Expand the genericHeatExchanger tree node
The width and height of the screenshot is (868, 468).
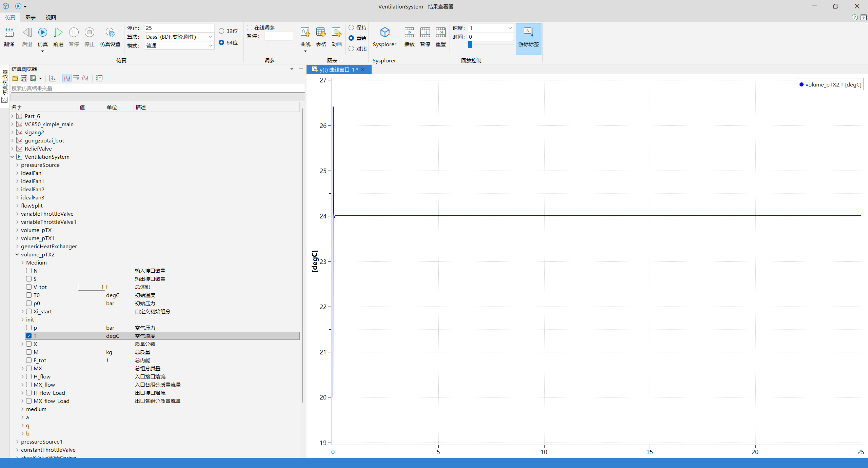(x=17, y=246)
